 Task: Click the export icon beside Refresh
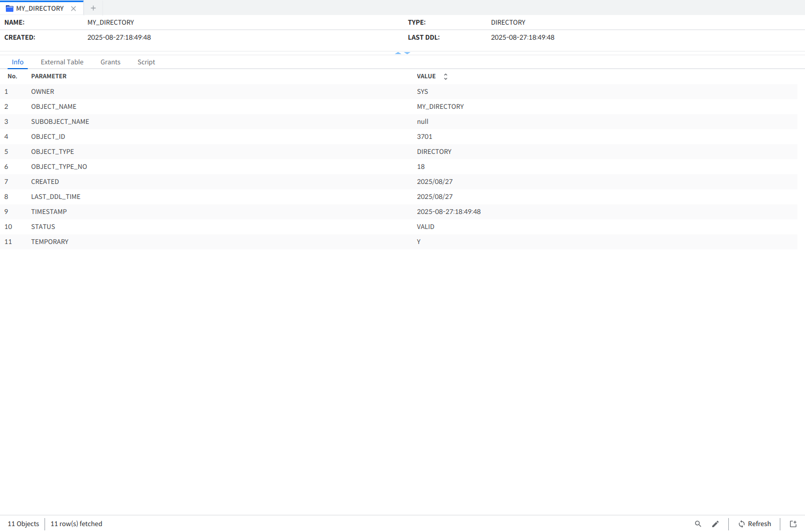[793, 524]
